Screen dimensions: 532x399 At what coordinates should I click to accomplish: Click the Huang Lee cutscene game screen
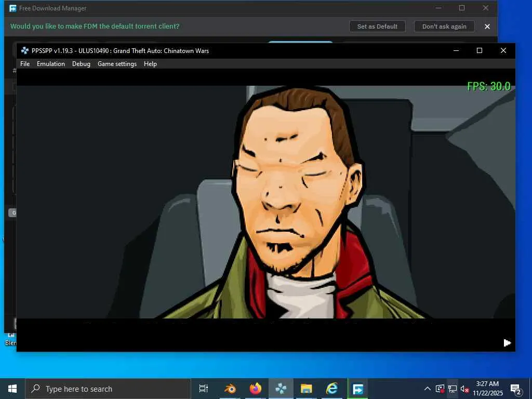pyautogui.click(x=265, y=202)
